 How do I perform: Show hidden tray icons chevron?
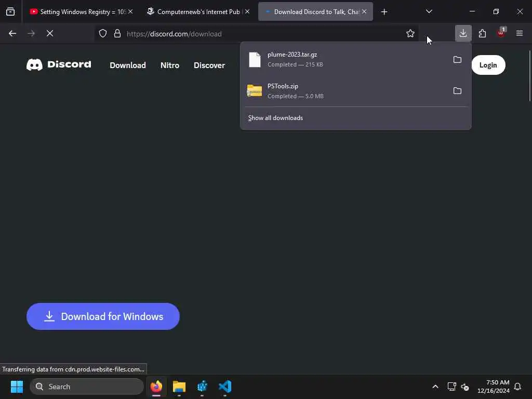click(435, 387)
